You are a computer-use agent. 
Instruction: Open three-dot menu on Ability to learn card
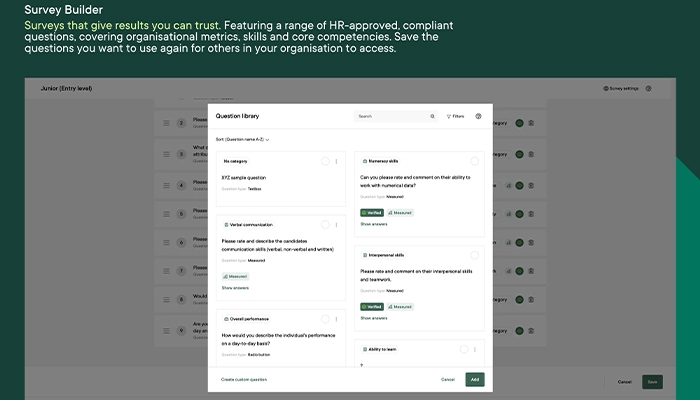click(x=475, y=350)
